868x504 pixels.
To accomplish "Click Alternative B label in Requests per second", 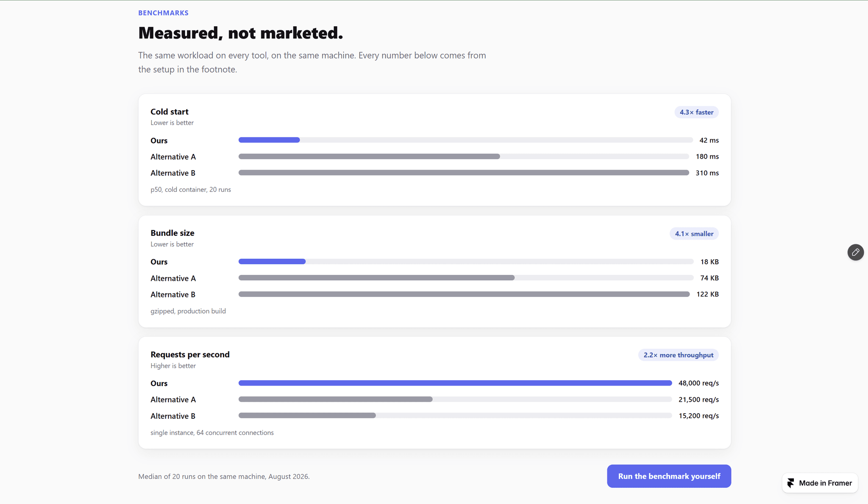I will (x=173, y=416).
